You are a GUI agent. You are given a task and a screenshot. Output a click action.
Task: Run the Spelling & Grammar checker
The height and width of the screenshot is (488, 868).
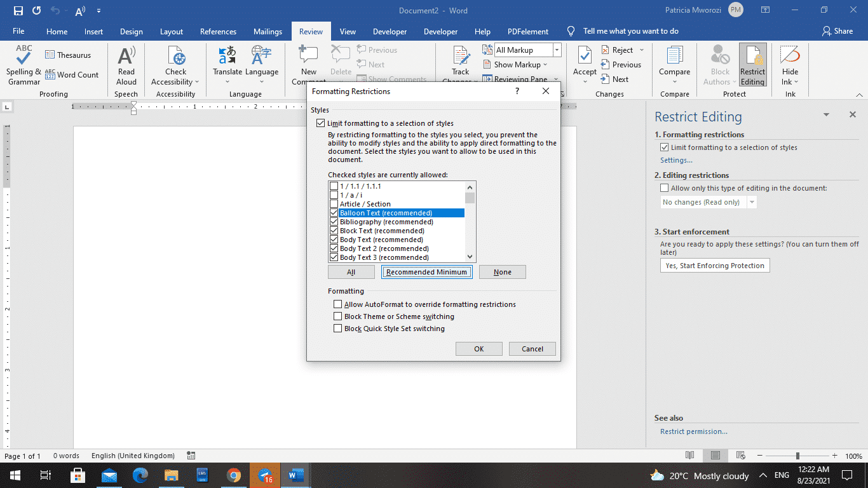coord(23,64)
